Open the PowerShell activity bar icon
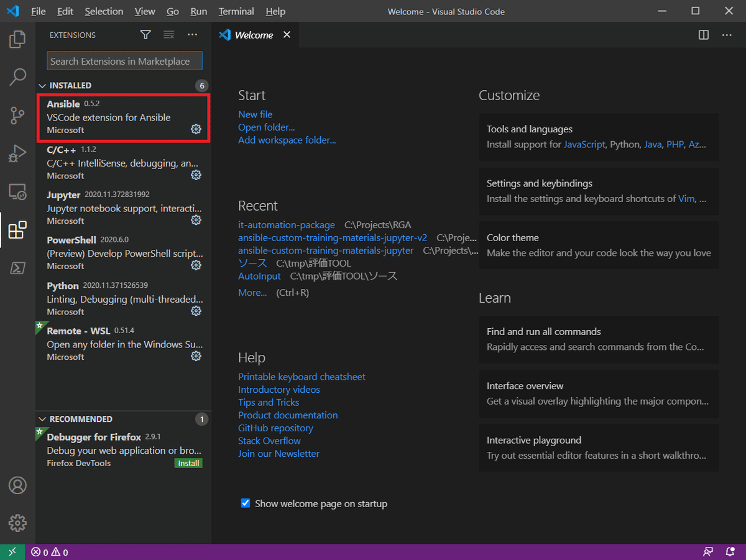746x560 pixels. (17, 268)
